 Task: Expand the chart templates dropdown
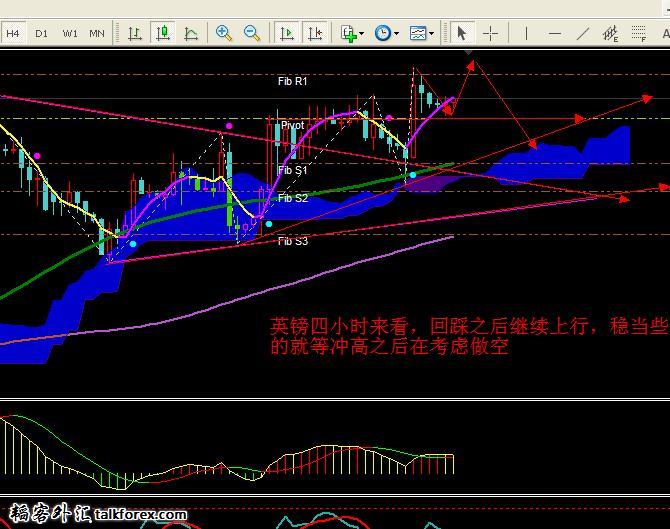422,33
